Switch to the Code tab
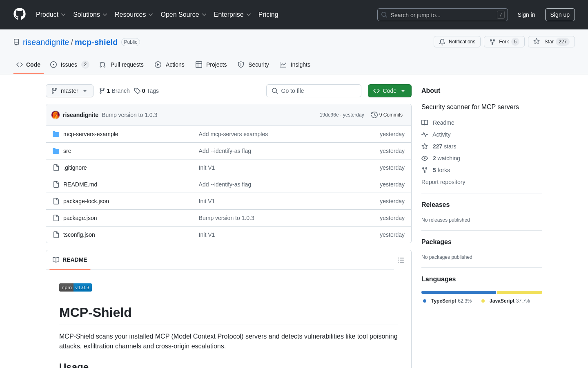The image size is (588, 368). (x=29, y=65)
